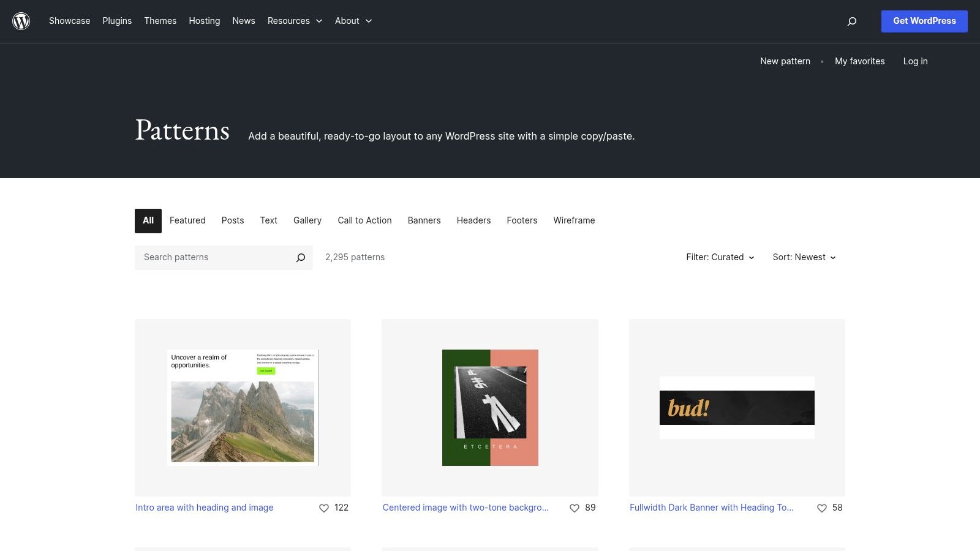Open Centered image with two-tone background link
Viewport: 980px width, 551px height.
466,508
